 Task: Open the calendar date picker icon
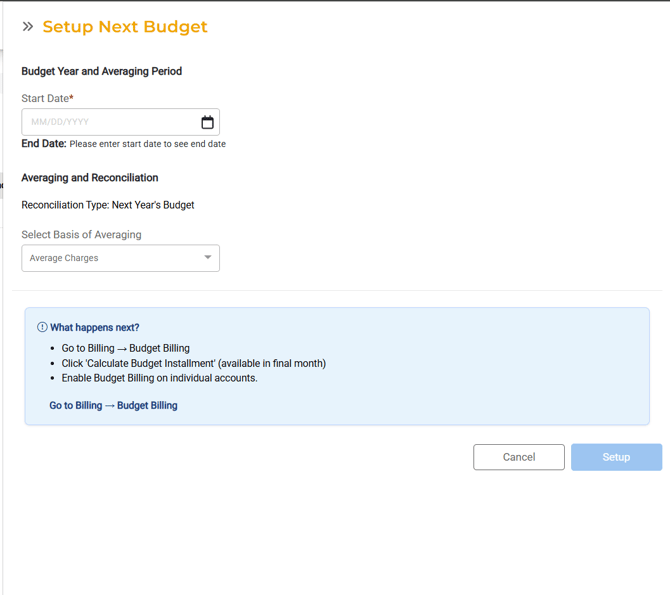coord(207,122)
